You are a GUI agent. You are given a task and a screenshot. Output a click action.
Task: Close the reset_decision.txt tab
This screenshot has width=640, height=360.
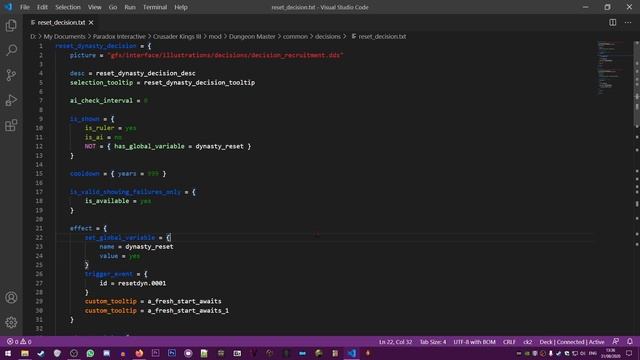click(91, 22)
